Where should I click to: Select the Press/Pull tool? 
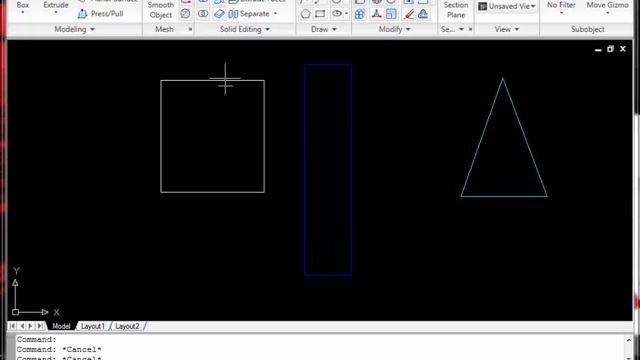101,13
